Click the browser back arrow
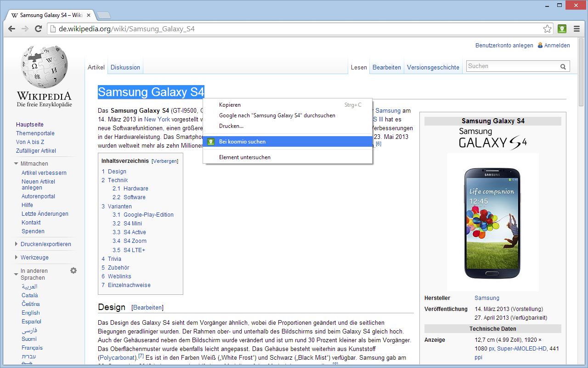This screenshot has height=368, width=588. [11, 29]
